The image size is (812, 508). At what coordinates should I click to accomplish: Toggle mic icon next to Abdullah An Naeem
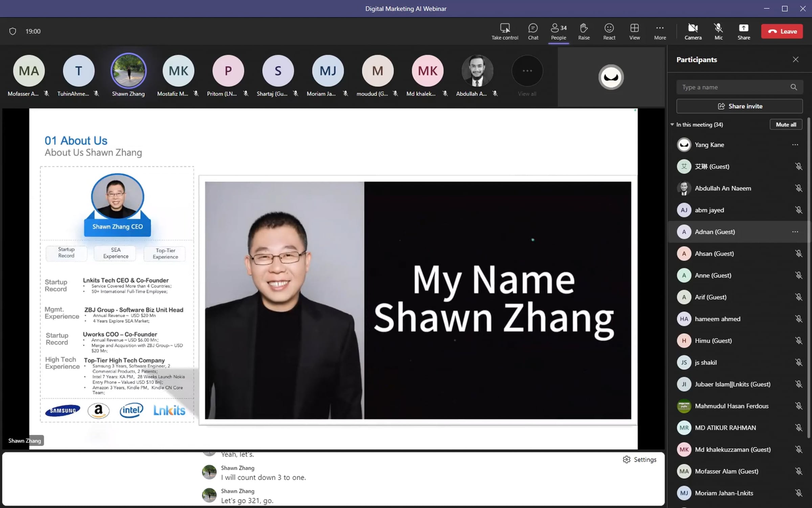(798, 188)
